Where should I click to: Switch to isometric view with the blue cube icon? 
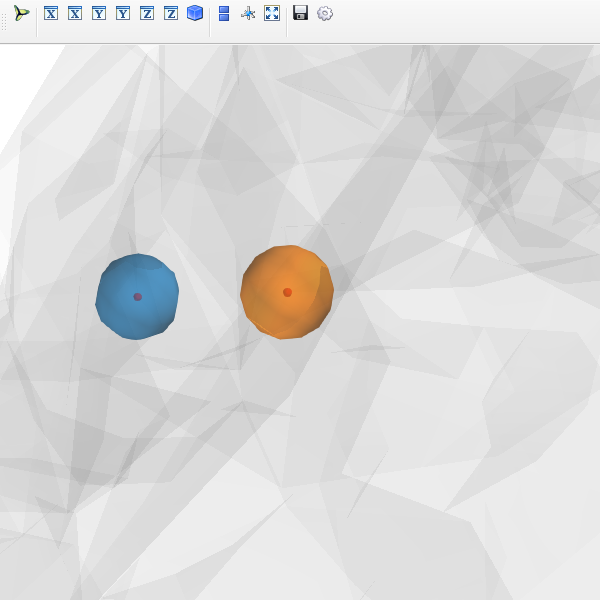tap(195, 13)
